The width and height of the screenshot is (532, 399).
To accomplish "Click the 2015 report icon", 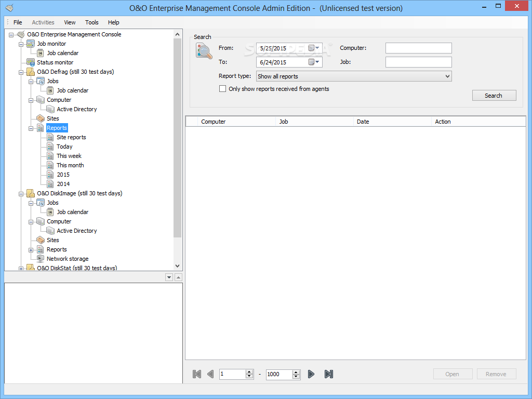I will tap(50, 175).
